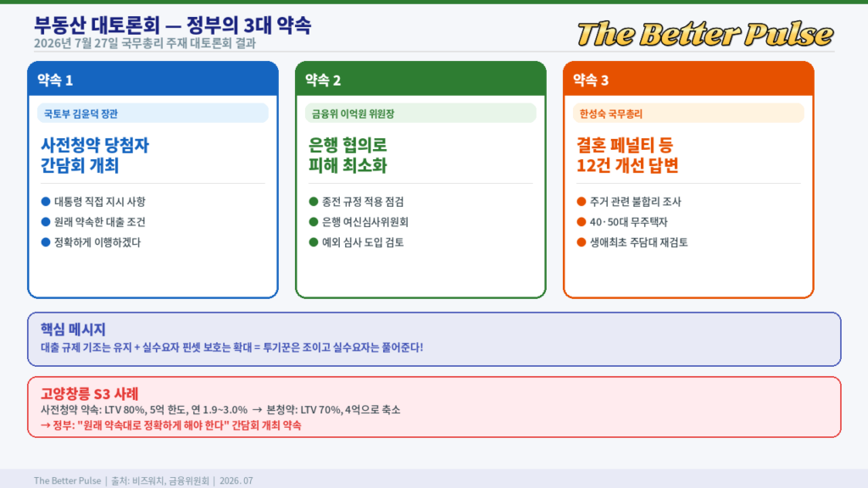Click the line starting 대출 규제 기조는 유지
This screenshot has width=868, height=488.
(231, 347)
